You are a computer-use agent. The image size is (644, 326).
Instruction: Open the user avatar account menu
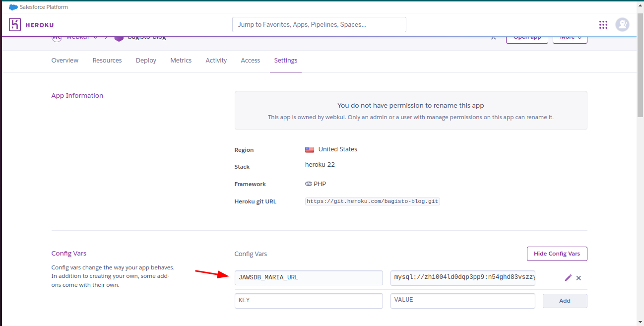(622, 24)
